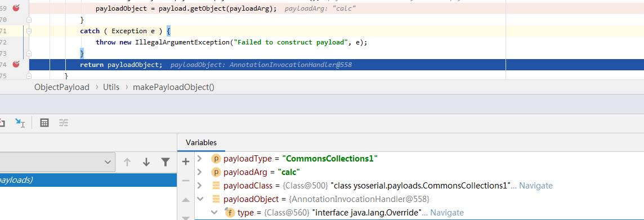Click fold marker at line 70

click(29, 19)
